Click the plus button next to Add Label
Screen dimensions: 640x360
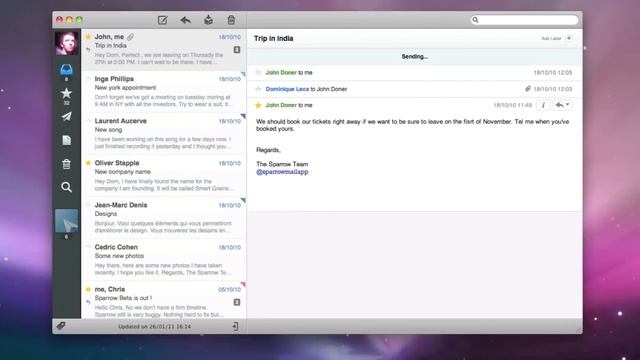(569, 38)
